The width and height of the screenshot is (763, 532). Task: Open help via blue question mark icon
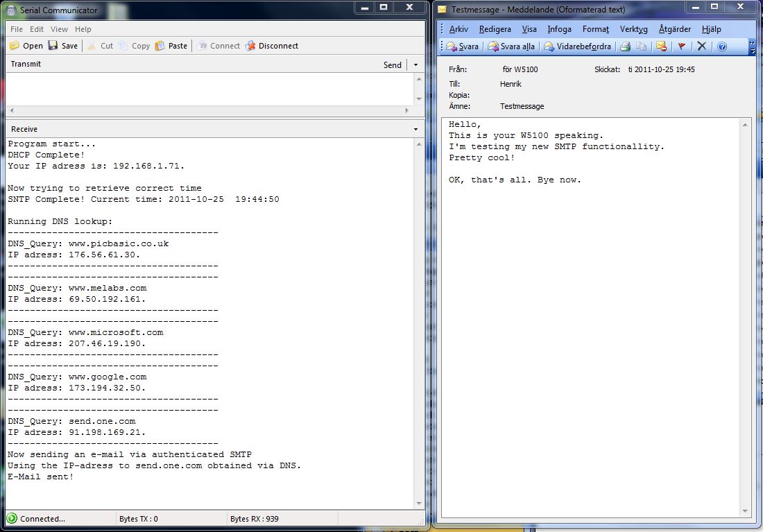coord(721,46)
